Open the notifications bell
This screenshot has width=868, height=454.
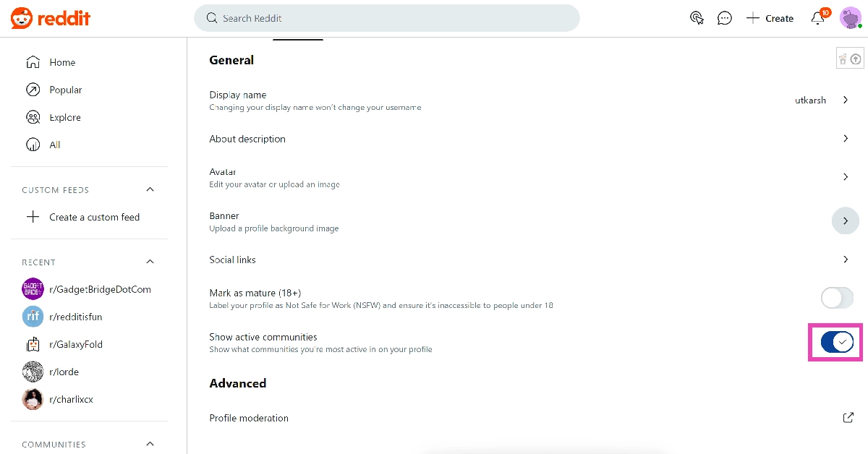pos(818,18)
